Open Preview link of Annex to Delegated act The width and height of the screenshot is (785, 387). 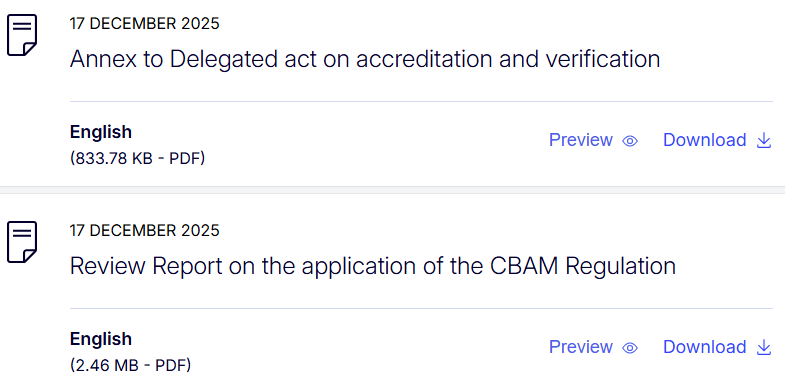(x=581, y=140)
